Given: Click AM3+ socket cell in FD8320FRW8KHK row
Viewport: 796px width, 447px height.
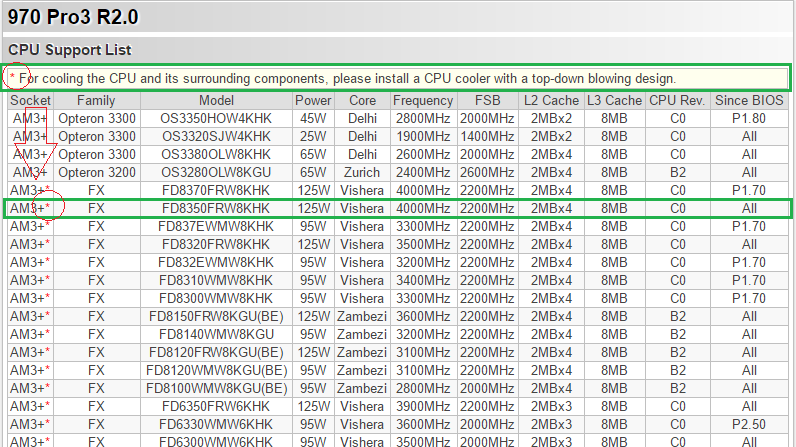Looking at the screenshot, I should tap(30, 244).
